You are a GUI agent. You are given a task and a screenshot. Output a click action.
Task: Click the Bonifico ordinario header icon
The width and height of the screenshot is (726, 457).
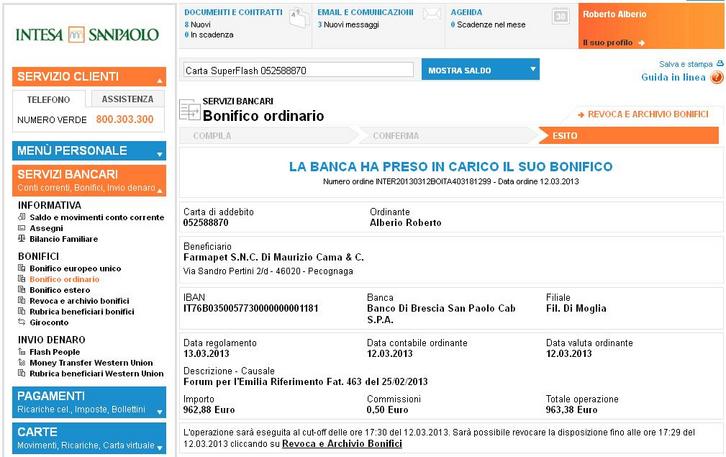coord(188,110)
